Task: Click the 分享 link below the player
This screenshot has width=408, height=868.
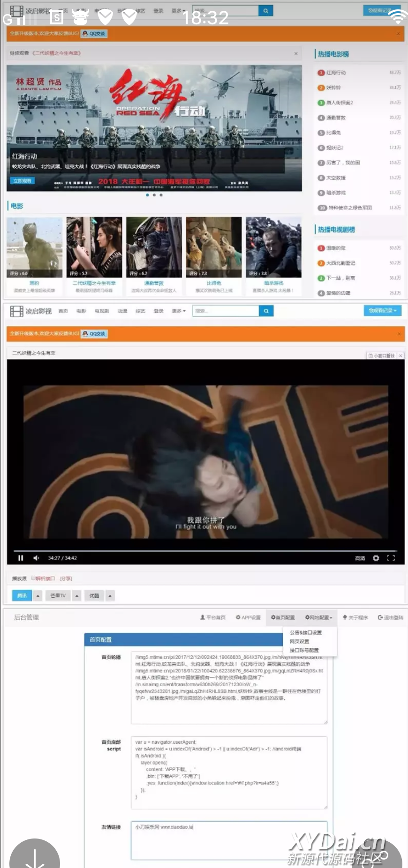Action: (66, 579)
